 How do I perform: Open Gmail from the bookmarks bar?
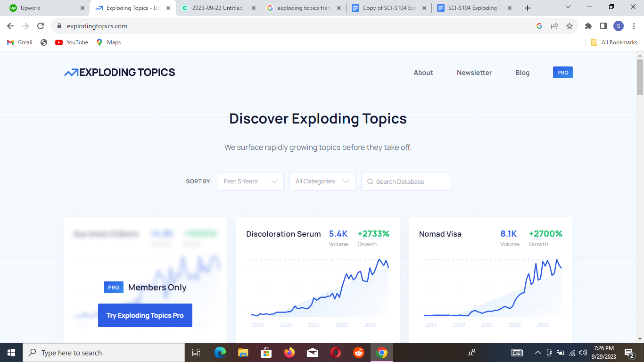pyautogui.click(x=19, y=42)
